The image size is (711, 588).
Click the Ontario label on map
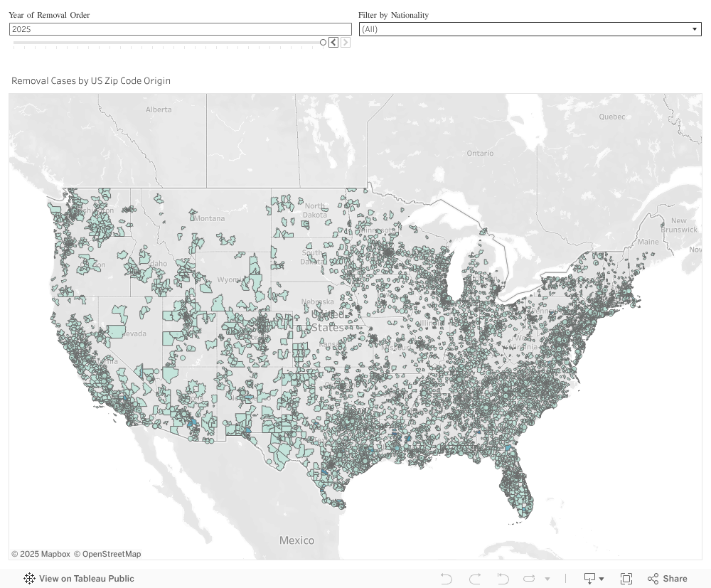tap(480, 154)
